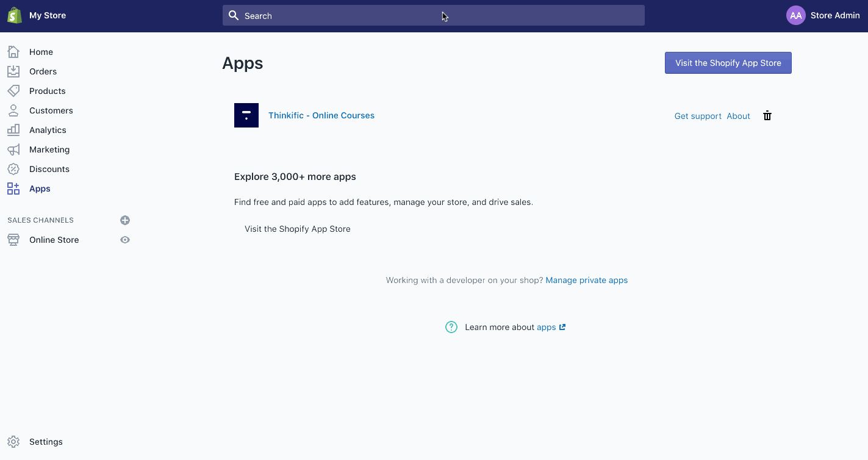
Task: Click the help question mark icon
Action: coord(451,327)
